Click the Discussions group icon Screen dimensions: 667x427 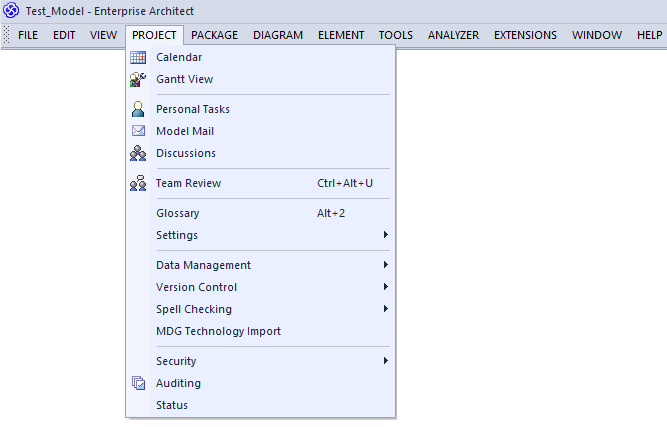click(x=138, y=153)
